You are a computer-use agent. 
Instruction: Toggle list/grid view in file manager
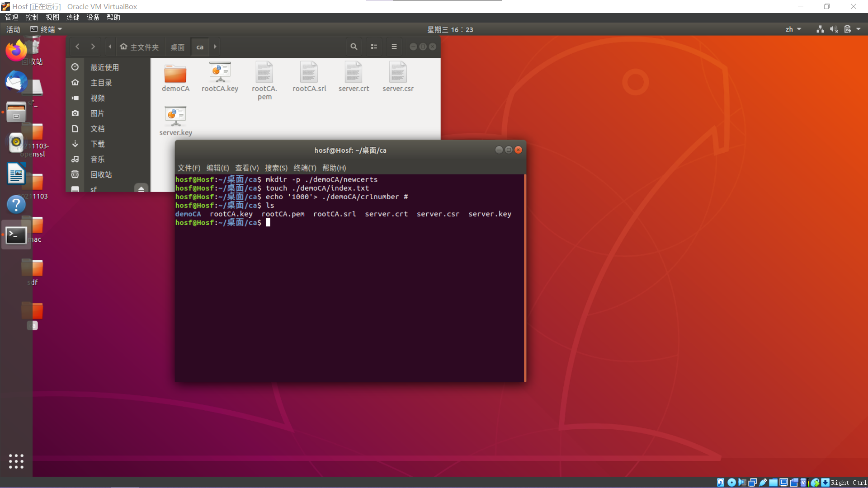tap(374, 47)
